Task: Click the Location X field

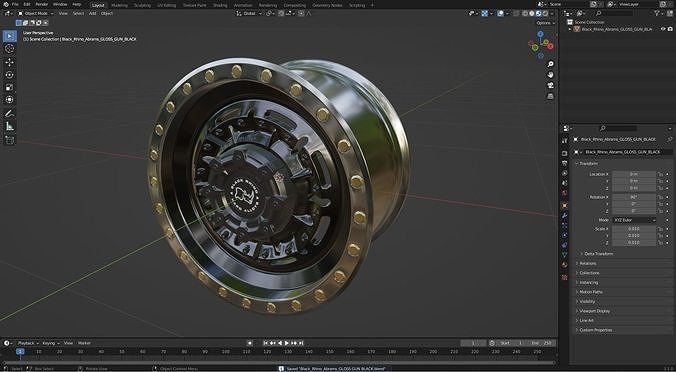Action: click(x=634, y=174)
